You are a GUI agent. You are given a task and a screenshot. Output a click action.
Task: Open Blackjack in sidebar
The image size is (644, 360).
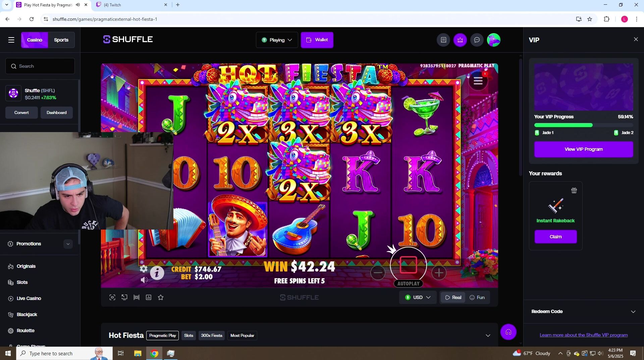tap(27, 314)
